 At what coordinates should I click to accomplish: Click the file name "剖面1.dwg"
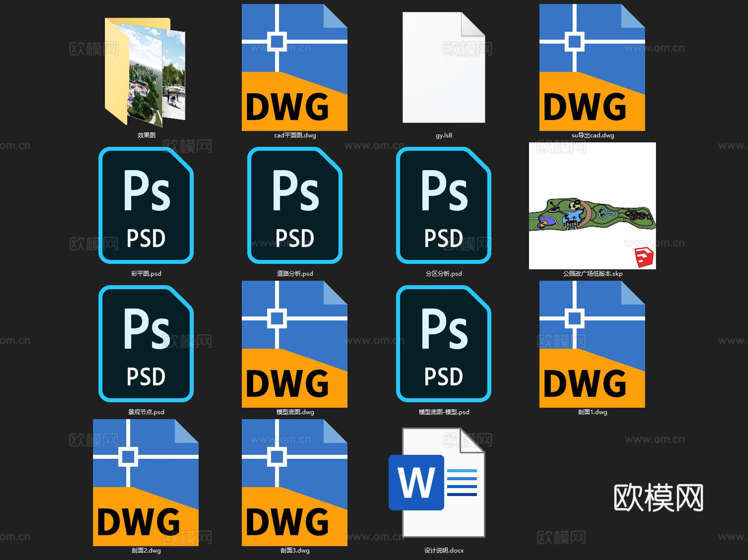[x=593, y=412]
